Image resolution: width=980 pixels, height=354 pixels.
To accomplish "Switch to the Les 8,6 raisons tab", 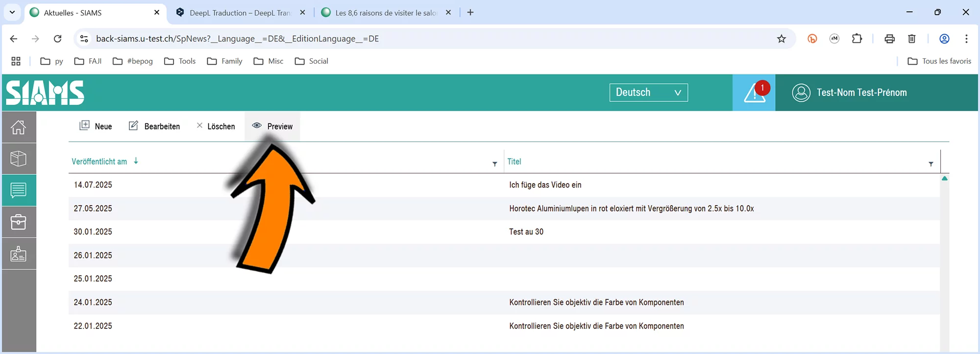I will tap(386, 13).
